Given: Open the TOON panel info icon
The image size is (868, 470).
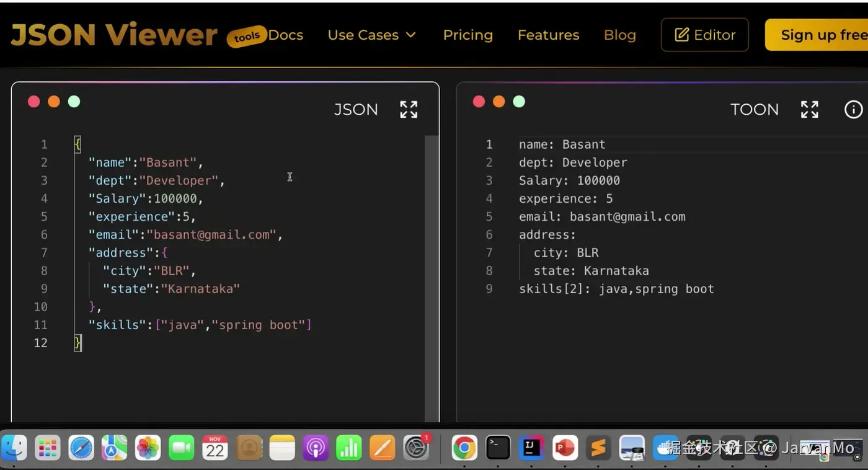Looking at the screenshot, I should 854,110.
